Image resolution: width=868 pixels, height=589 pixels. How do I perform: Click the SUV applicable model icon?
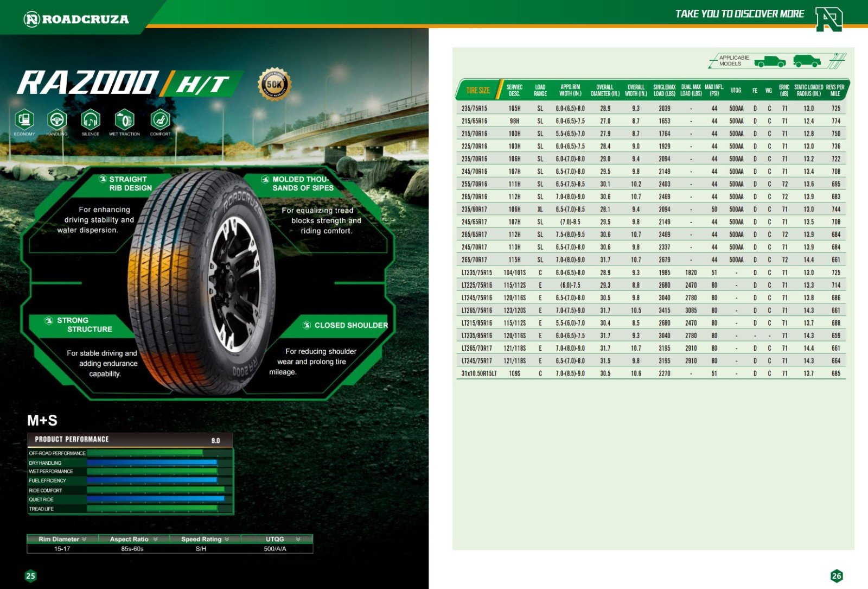pos(807,61)
